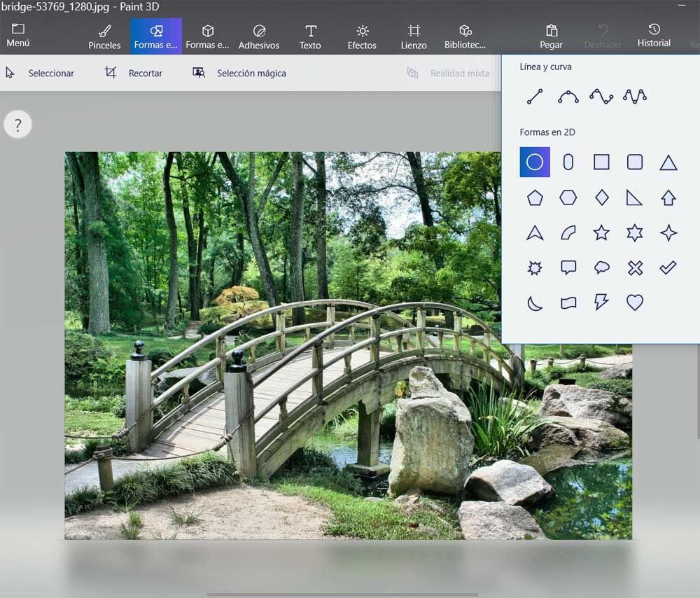Open the Menú

(17, 34)
